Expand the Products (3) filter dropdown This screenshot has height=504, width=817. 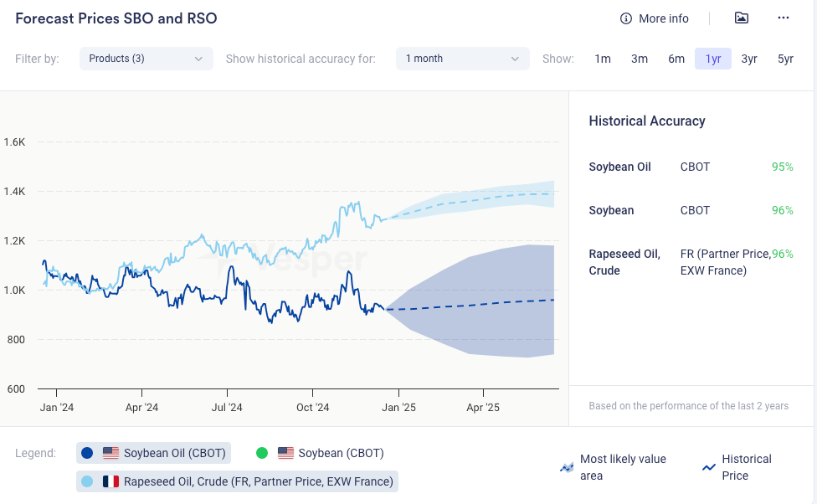pyautogui.click(x=146, y=59)
